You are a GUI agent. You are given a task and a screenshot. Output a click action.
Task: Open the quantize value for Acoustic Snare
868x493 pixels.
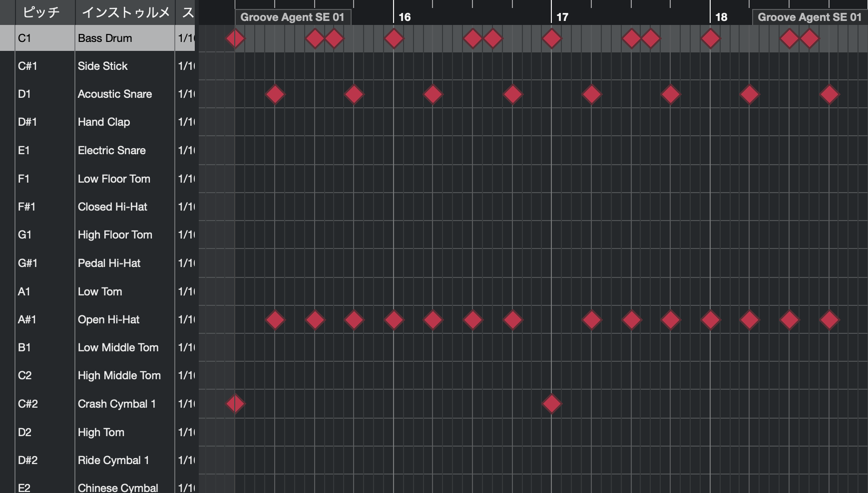186,94
